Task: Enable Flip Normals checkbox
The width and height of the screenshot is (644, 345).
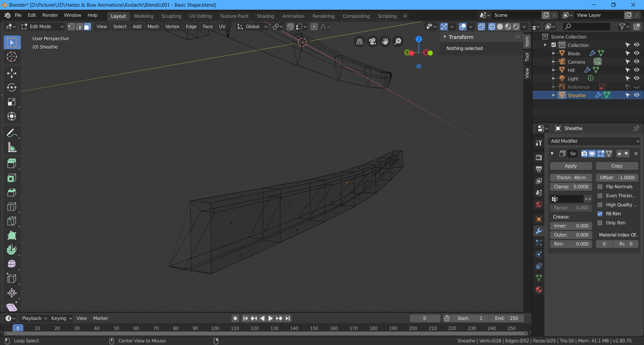Action: [x=600, y=187]
